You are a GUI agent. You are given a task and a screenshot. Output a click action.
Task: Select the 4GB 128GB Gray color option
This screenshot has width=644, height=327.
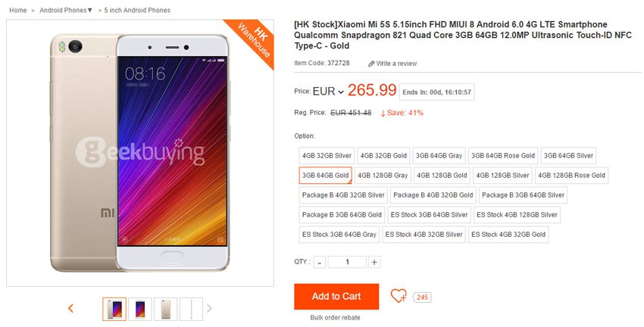383,175
